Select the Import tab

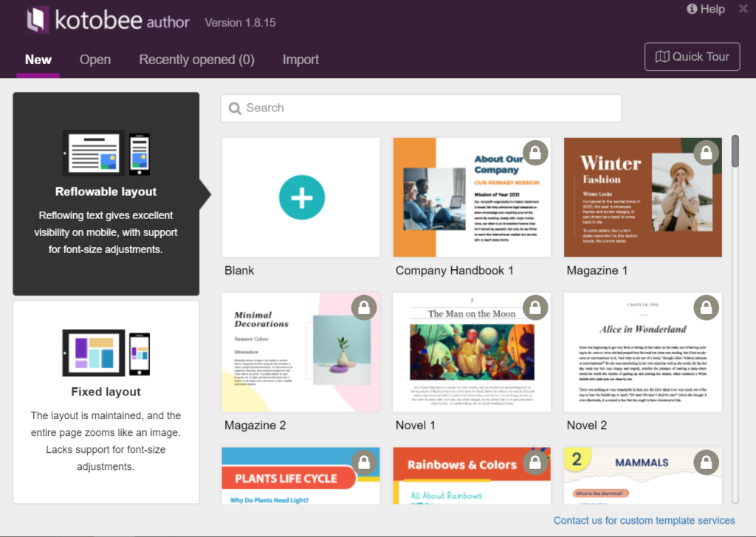tap(300, 60)
